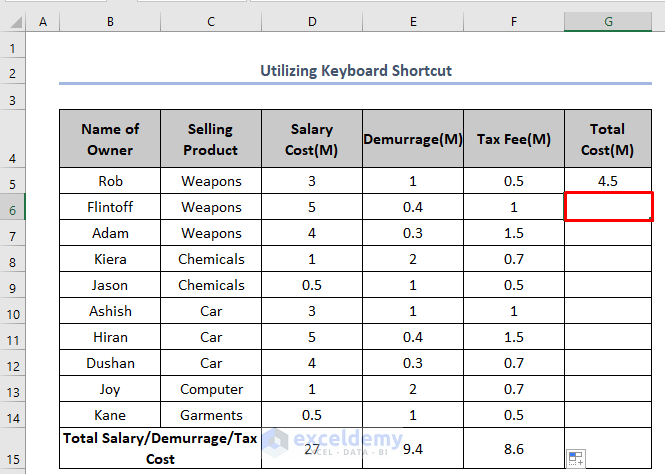Select the cell containing 'Joy'
Viewport: 665px width, 474px height.
click(110, 389)
